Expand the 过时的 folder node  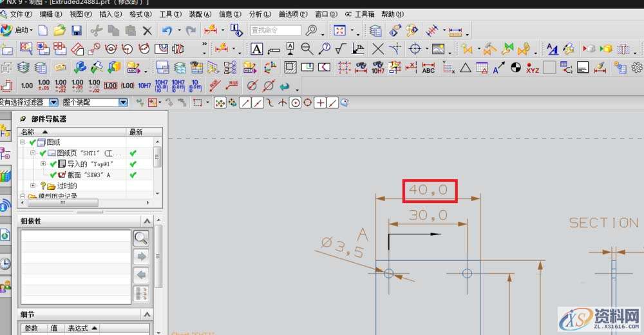click(x=33, y=186)
